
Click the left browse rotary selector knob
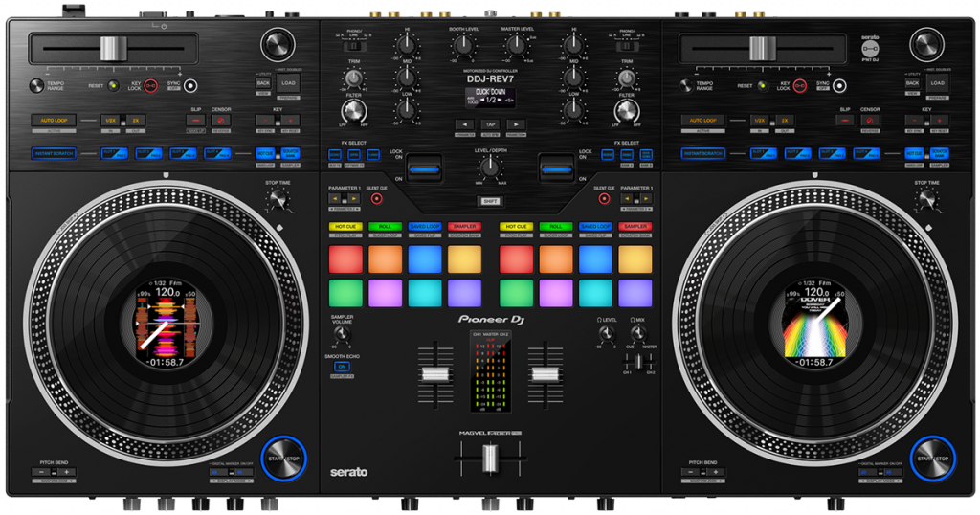click(277, 44)
